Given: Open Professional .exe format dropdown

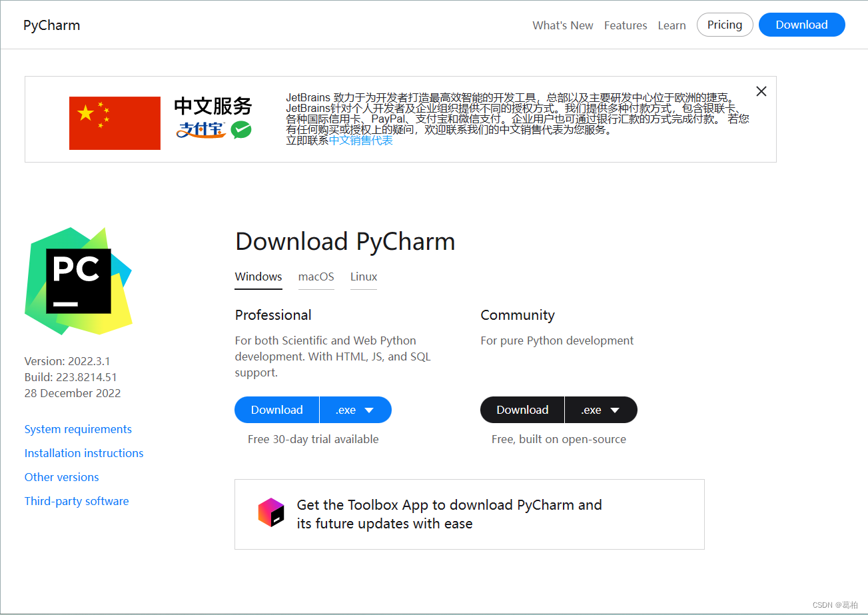Looking at the screenshot, I should pyautogui.click(x=356, y=410).
